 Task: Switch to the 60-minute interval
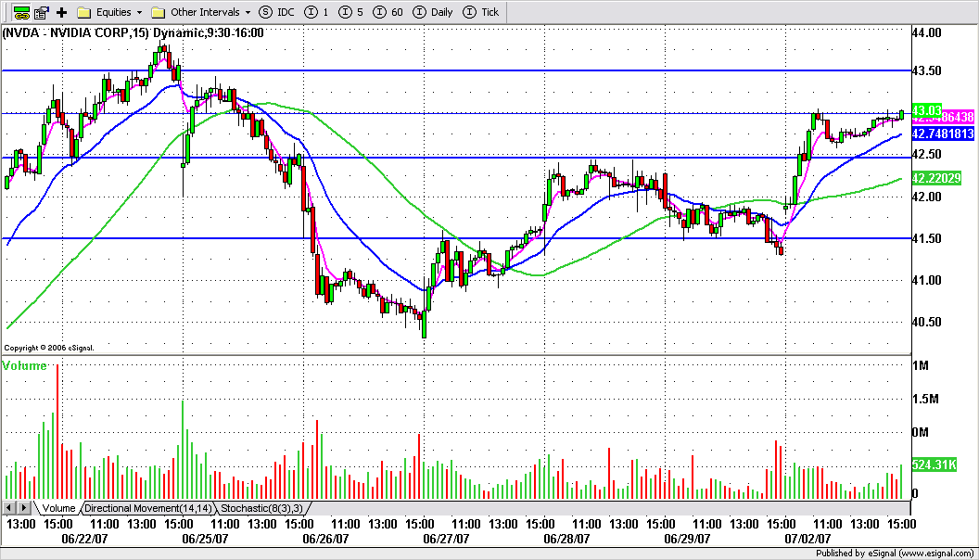[388, 12]
